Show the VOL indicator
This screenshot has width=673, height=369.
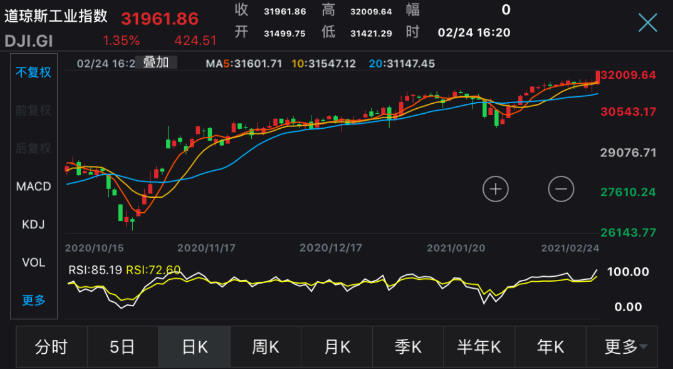pyautogui.click(x=33, y=262)
